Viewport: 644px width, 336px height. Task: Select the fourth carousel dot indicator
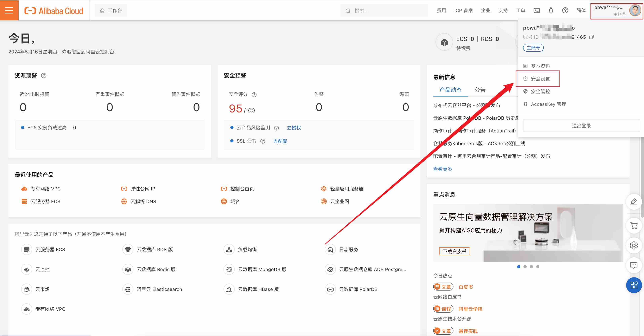[538, 267]
